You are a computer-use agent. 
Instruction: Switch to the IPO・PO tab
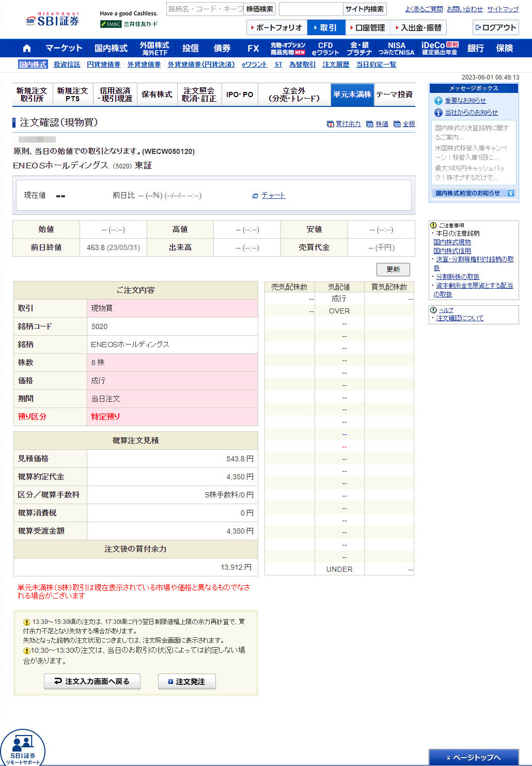pos(240,95)
